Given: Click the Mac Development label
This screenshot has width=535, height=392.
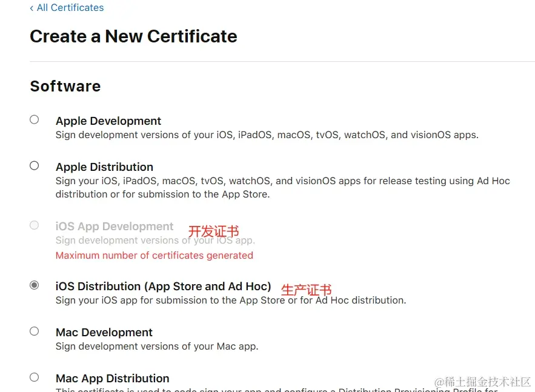Looking at the screenshot, I should click(x=104, y=332).
